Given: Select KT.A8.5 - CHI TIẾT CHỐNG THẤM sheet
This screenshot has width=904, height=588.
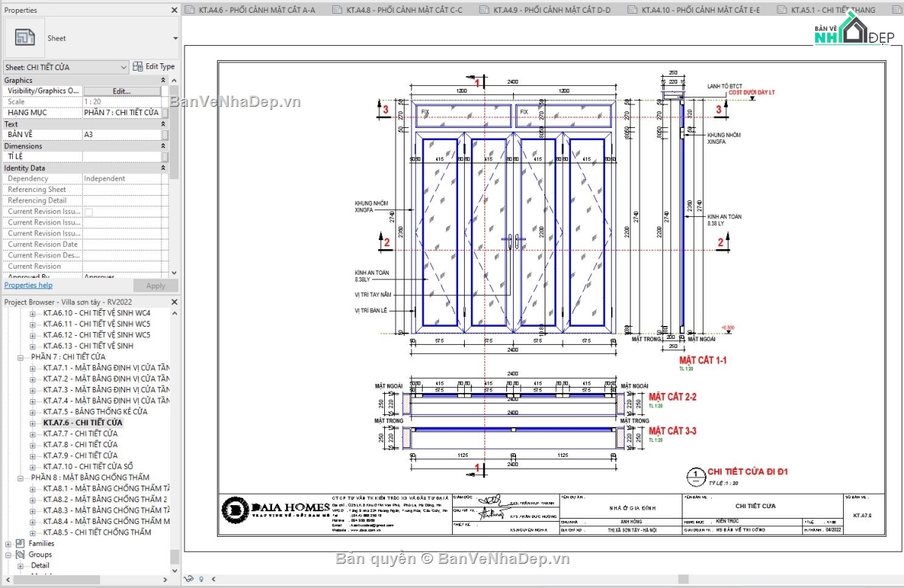Looking at the screenshot, I should [x=97, y=532].
